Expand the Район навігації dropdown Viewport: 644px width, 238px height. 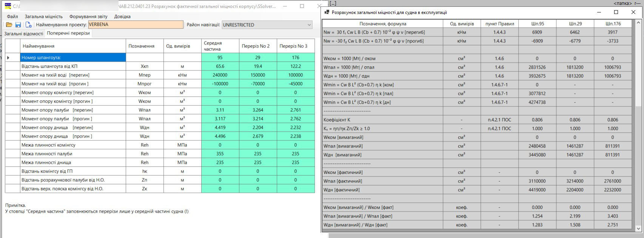tap(309, 25)
